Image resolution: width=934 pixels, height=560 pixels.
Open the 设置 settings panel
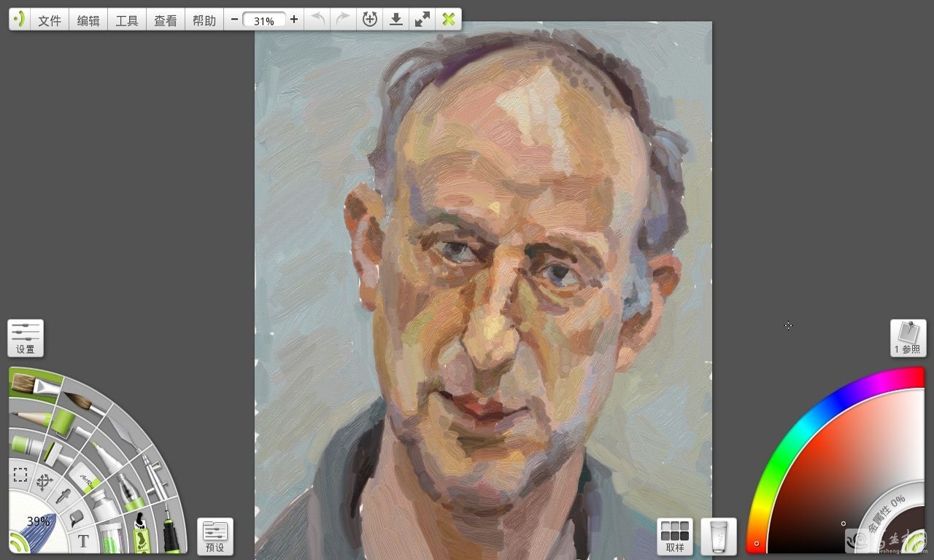tap(25, 338)
